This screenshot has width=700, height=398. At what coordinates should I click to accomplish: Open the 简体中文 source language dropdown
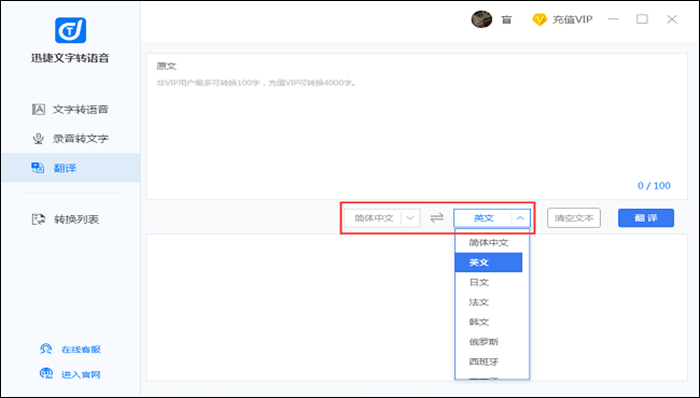382,218
